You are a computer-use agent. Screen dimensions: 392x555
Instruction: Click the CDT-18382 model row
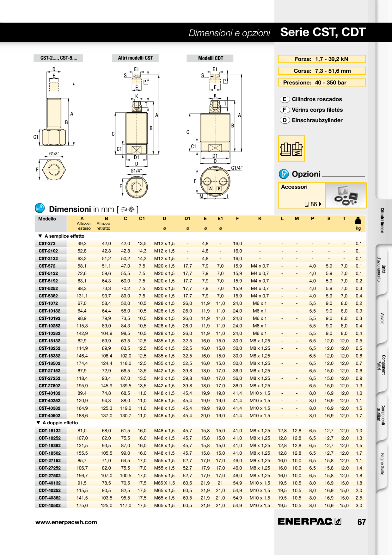pyautogui.click(x=200, y=446)
